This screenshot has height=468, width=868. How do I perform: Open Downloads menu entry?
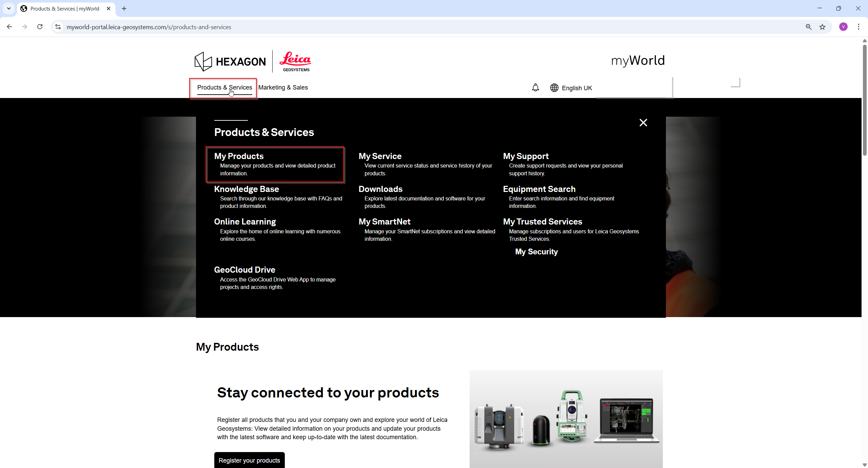coord(380,189)
